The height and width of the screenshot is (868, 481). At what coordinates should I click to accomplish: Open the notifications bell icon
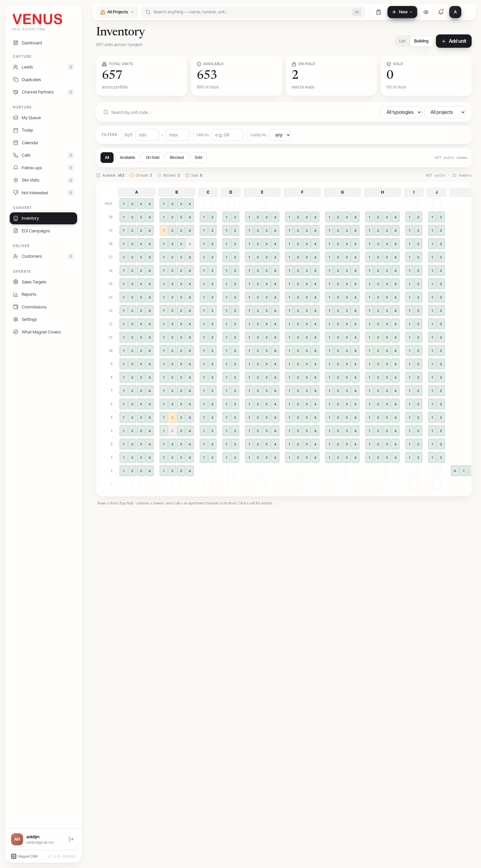pos(441,12)
